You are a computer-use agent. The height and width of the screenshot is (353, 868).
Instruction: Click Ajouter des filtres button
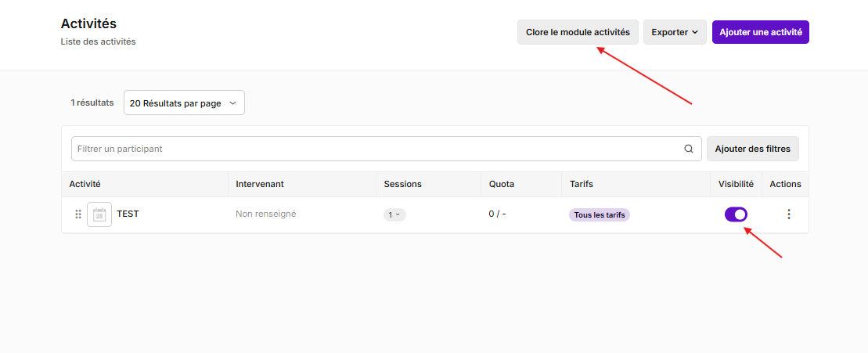[x=752, y=149]
